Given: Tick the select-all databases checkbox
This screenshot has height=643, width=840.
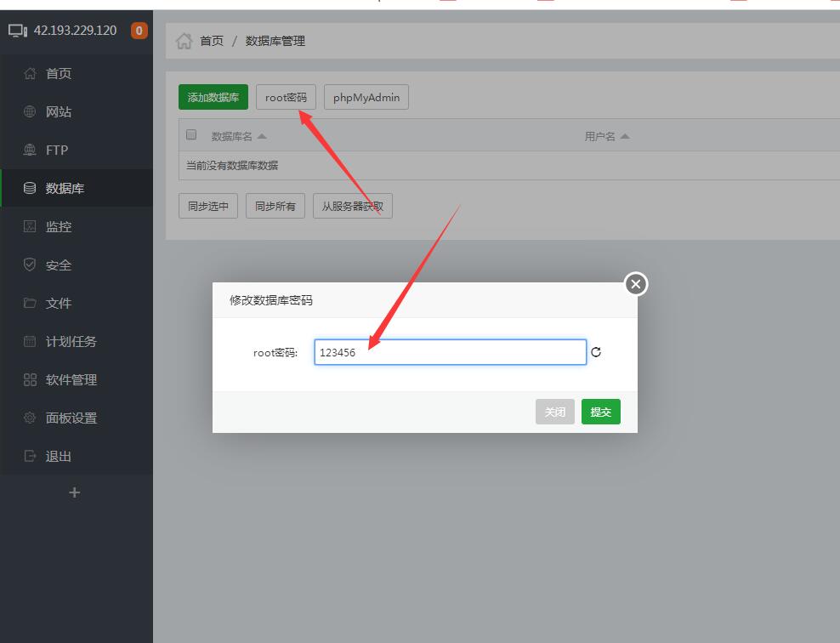Looking at the screenshot, I should [191, 135].
